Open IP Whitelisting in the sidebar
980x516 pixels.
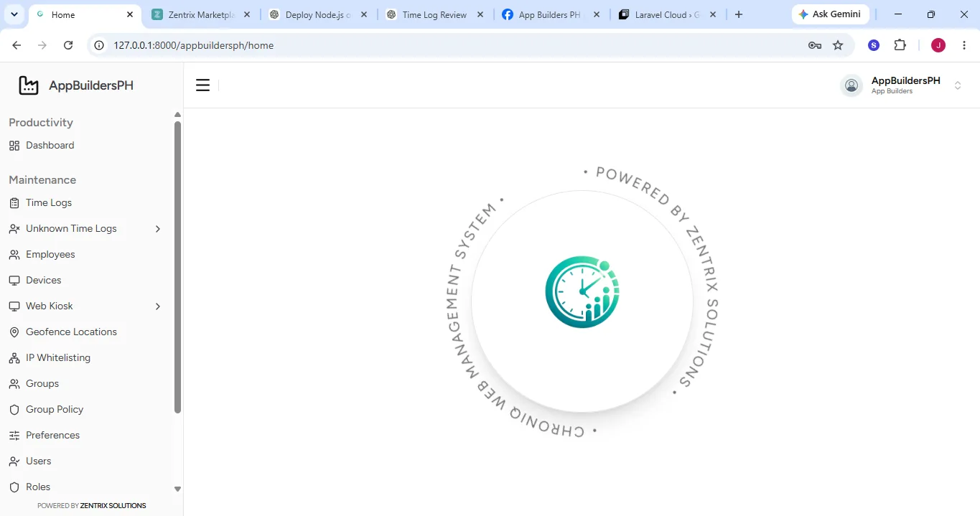(x=86, y=358)
